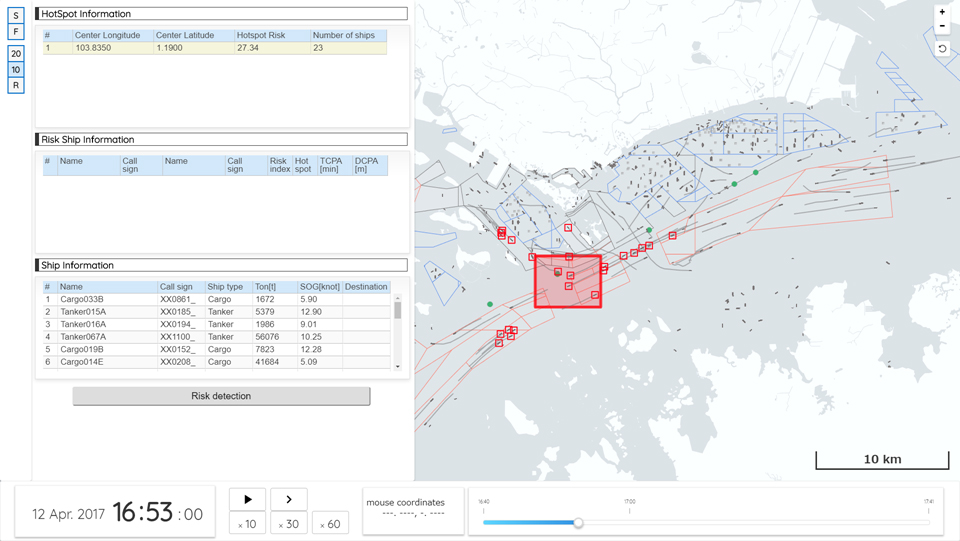Viewport: 960px width, 541px height.
Task: Sort by SOG[knot] column header
Action: [319, 287]
